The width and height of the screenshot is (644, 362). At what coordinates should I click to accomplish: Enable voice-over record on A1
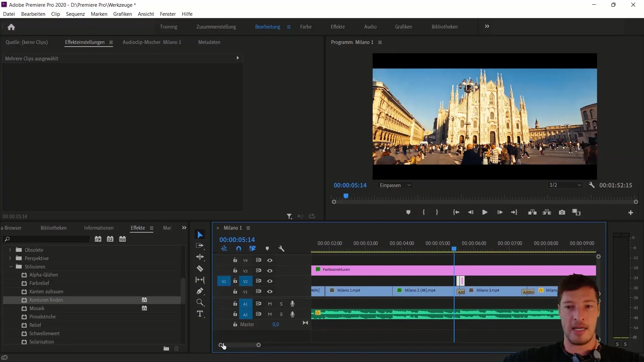click(x=292, y=304)
